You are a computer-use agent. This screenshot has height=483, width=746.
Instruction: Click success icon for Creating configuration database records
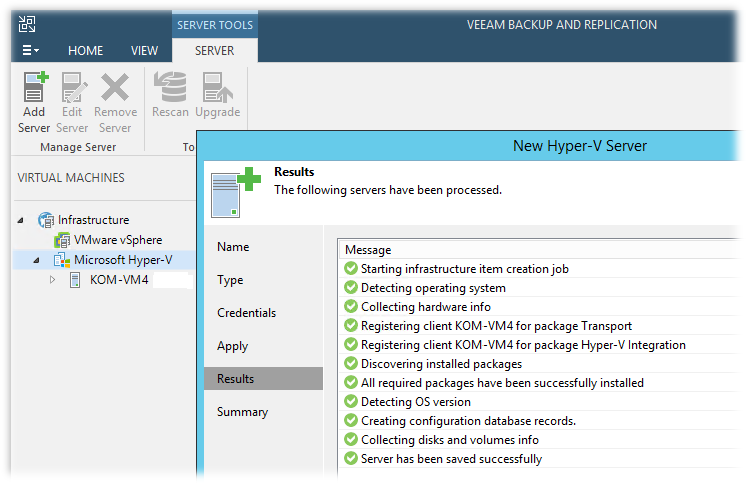coord(351,421)
